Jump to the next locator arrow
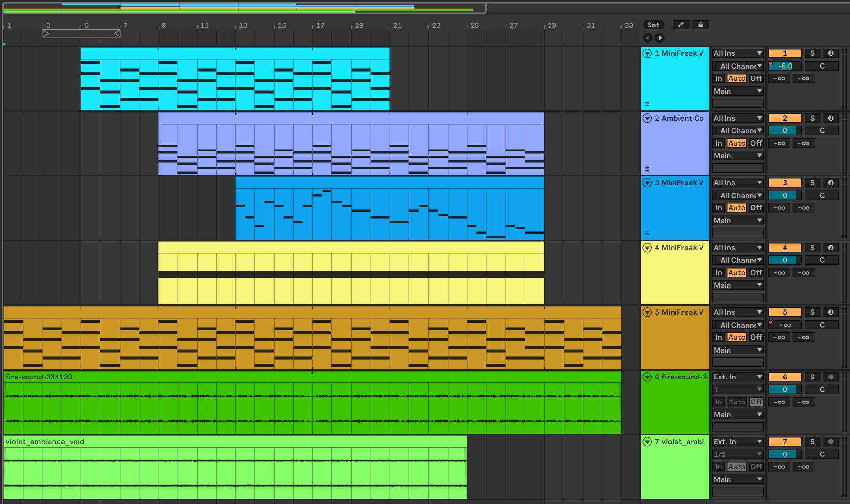 pyautogui.click(x=660, y=38)
